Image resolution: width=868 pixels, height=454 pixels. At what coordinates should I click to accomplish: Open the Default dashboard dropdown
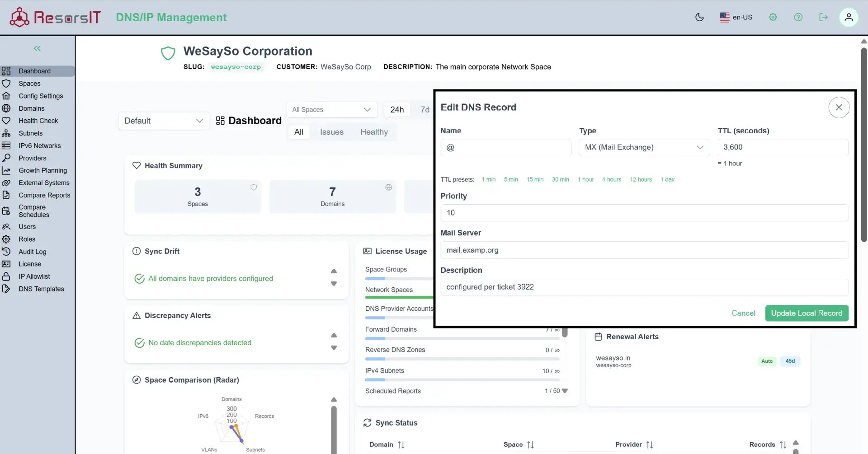coord(164,121)
